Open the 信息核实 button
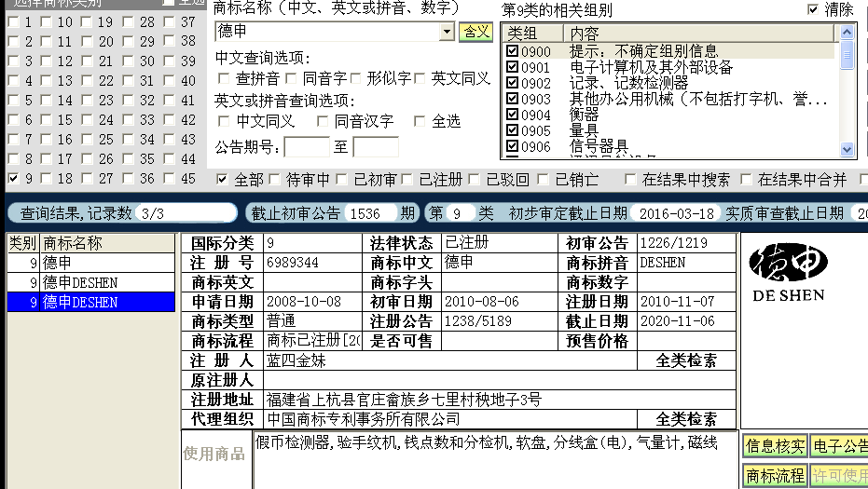Image resolution: width=868 pixels, height=489 pixels. point(775,446)
